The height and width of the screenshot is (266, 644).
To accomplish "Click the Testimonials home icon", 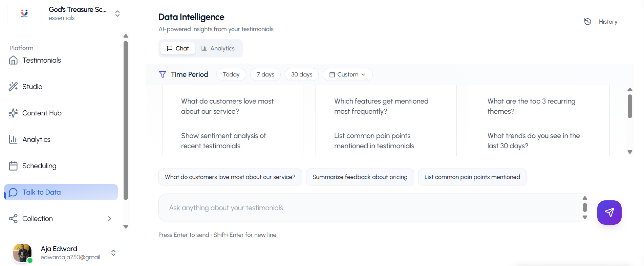I will 13,60.
